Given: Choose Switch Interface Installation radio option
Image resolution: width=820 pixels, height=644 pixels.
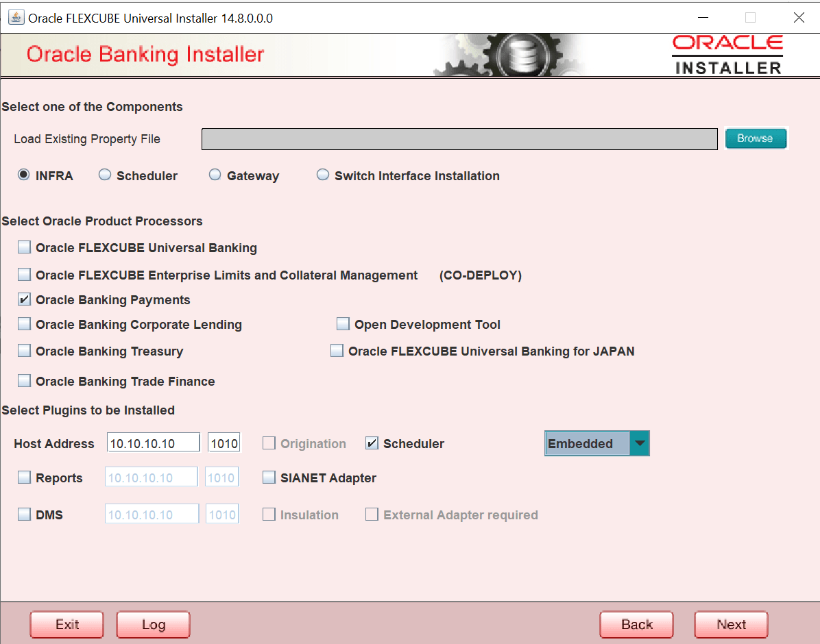Looking at the screenshot, I should (323, 175).
